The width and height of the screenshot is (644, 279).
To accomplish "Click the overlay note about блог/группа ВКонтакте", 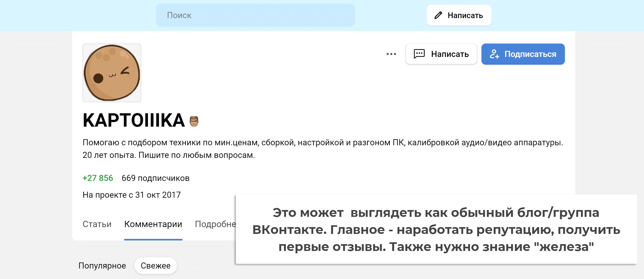I will tap(436, 229).
